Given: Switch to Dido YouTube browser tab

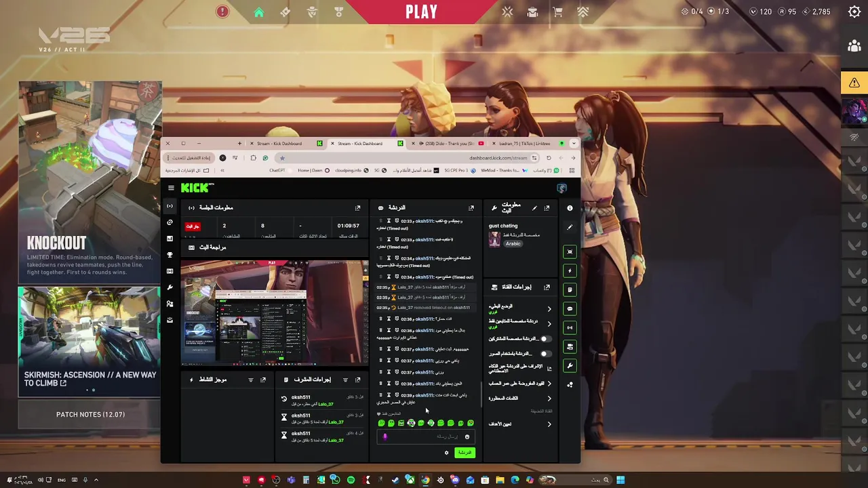Looking at the screenshot, I should click(x=446, y=144).
